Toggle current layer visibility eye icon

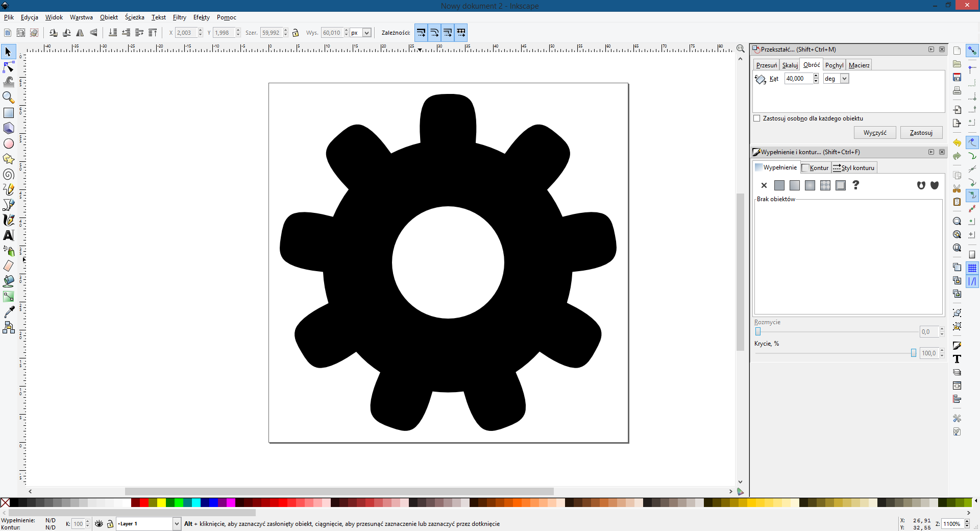(x=99, y=524)
